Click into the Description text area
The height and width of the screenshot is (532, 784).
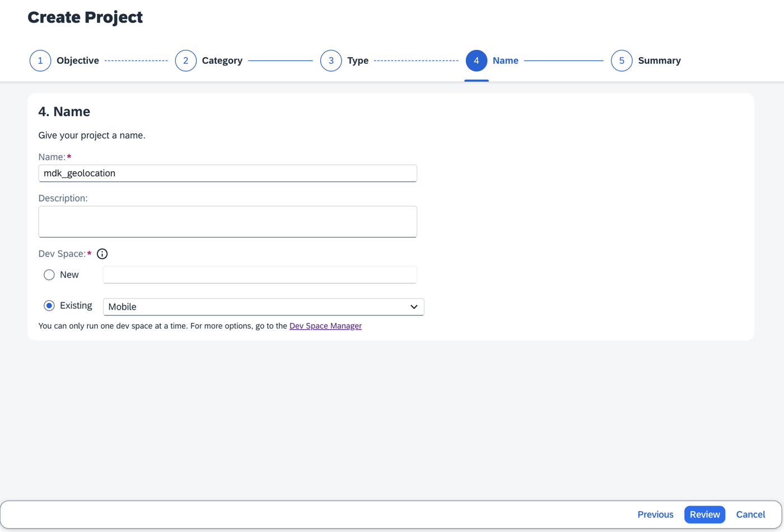(x=227, y=222)
